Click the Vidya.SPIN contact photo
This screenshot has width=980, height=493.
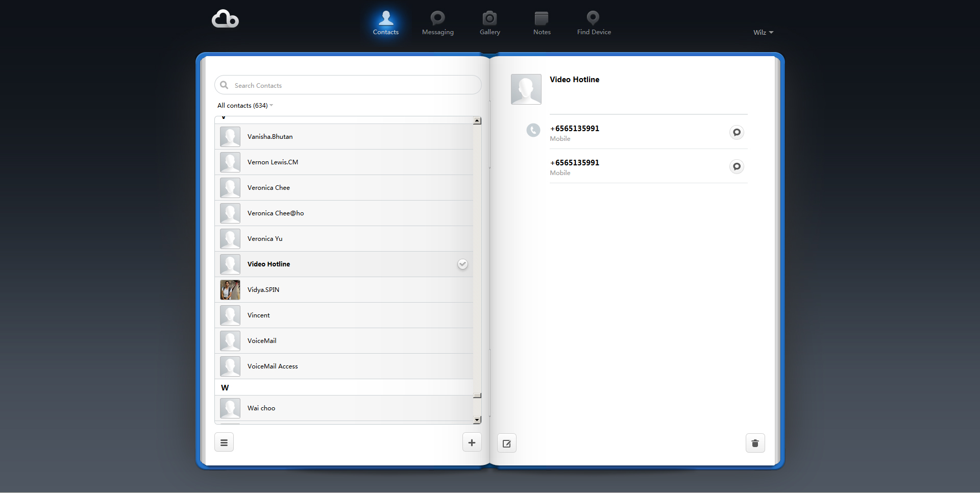coord(230,290)
